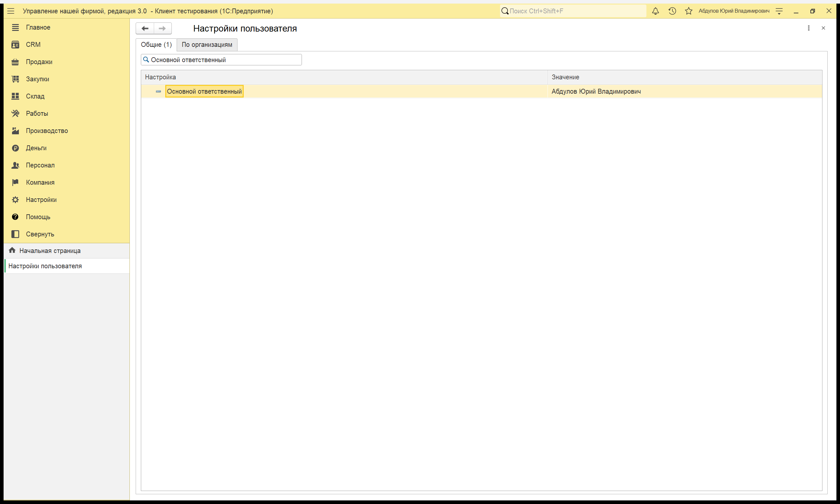Open the Работы section
This screenshot has height=504, width=840.
[x=37, y=113]
